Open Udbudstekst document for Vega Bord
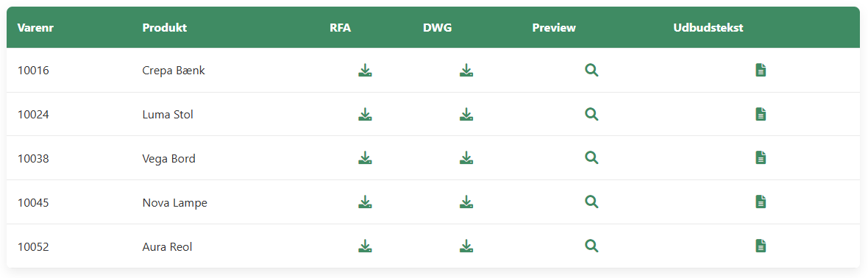This screenshot has width=868, height=278. [761, 158]
